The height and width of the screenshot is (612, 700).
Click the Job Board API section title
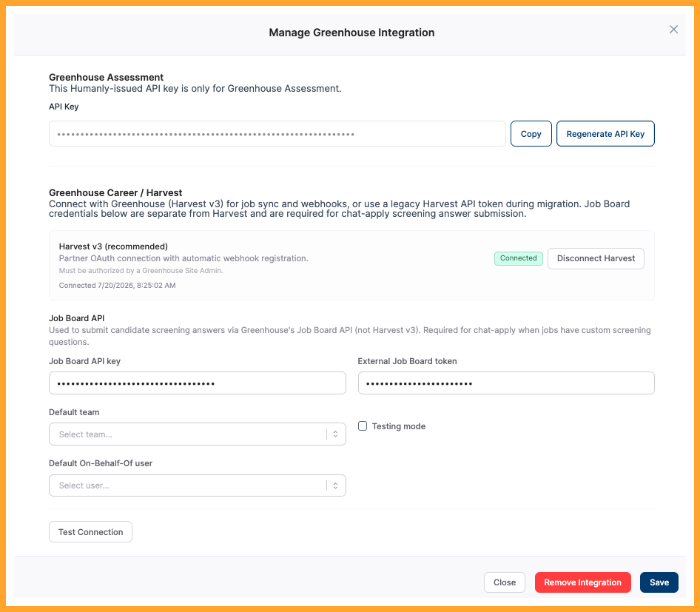pos(77,318)
